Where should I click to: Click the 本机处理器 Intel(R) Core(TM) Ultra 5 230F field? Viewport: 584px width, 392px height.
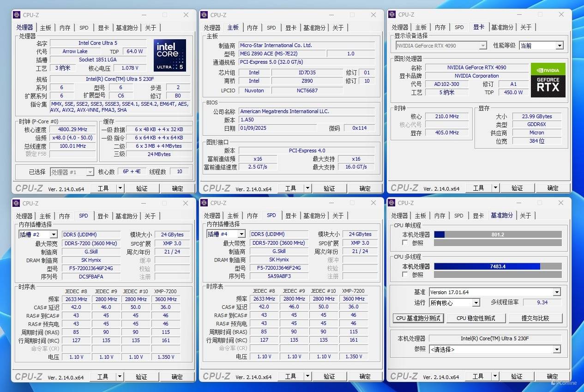tap(494, 338)
